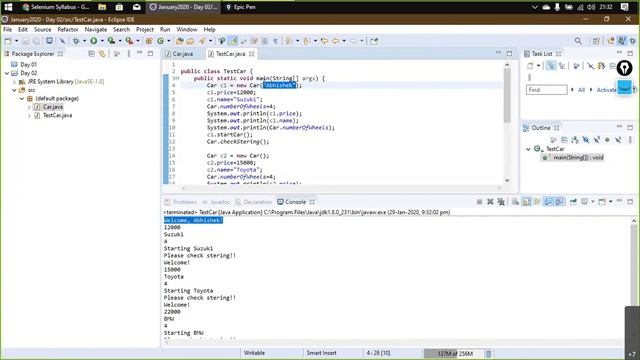Collapse the src folder node

(x=14, y=90)
